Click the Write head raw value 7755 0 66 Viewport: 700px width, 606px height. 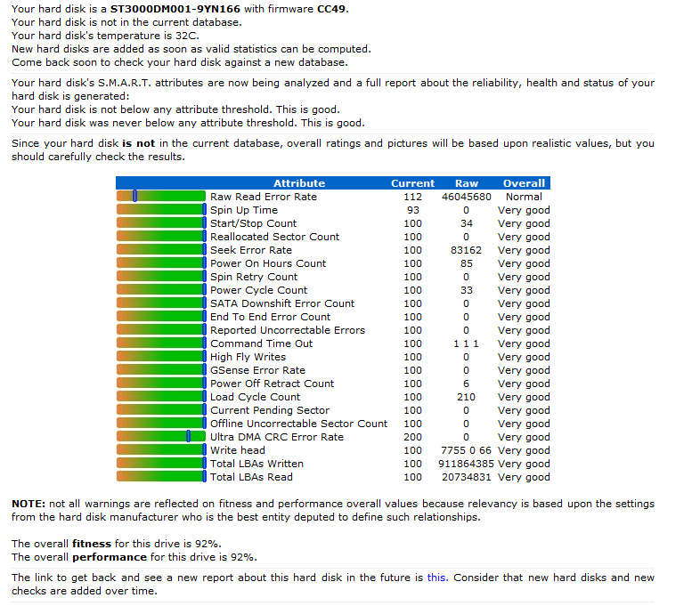click(467, 451)
